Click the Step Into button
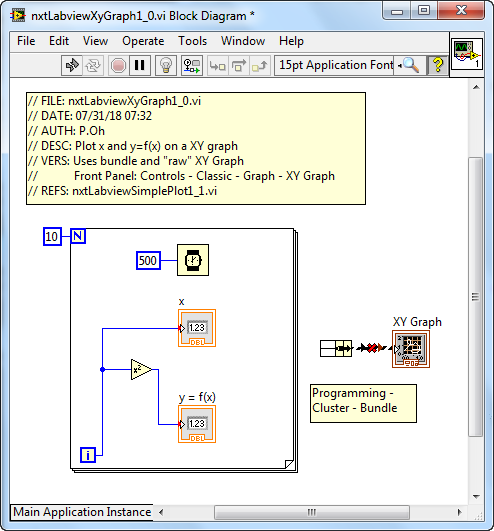 pyautogui.click(x=218, y=65)
